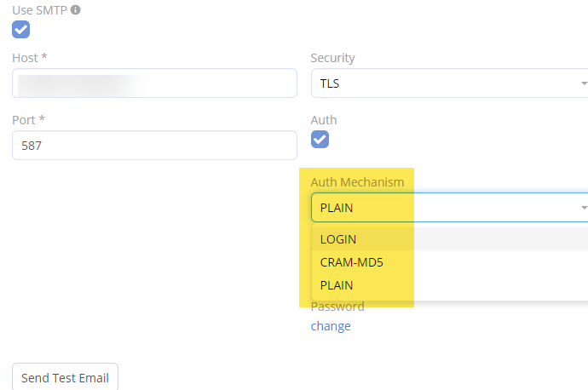Select LOGIN from the Auth Mechanism list

[338, 239]
